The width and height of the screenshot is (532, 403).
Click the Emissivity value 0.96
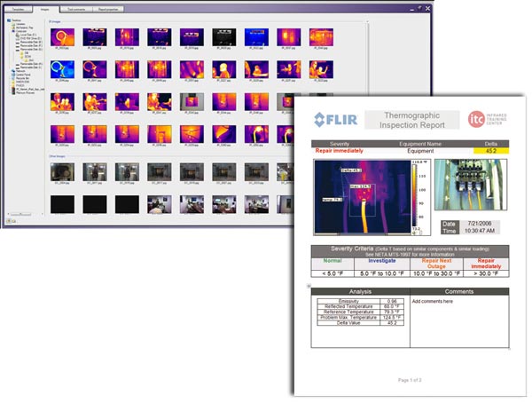[x=392, y=302]
